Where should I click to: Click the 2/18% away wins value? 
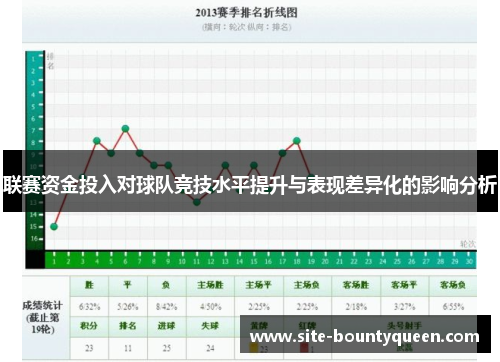click(356, 307)
